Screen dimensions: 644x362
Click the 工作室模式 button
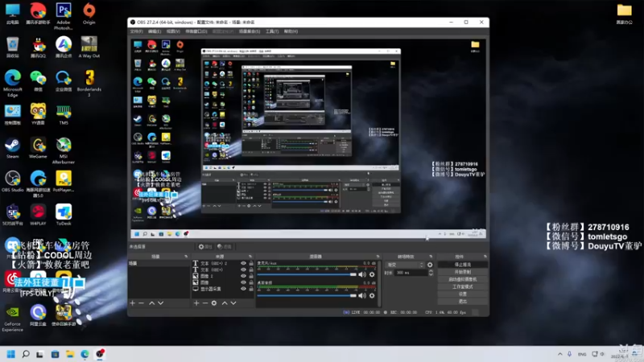[462, 286]
